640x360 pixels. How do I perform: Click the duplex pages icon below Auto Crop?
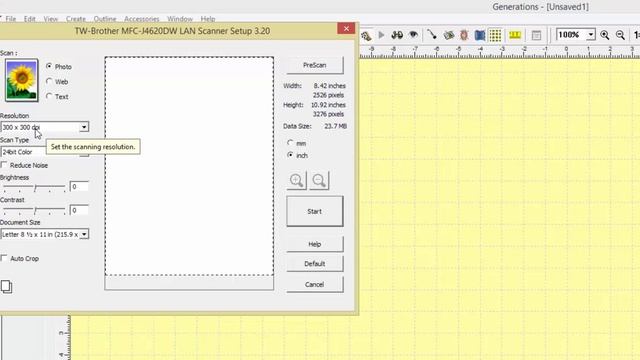6,287
